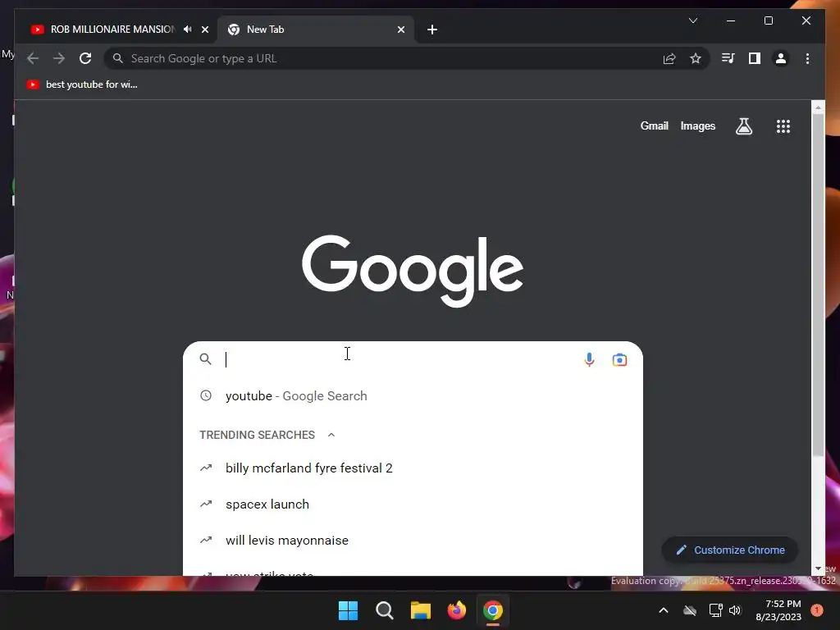
Task: Select the will levis mayonnaise suggestion
Action: [413, 540]
